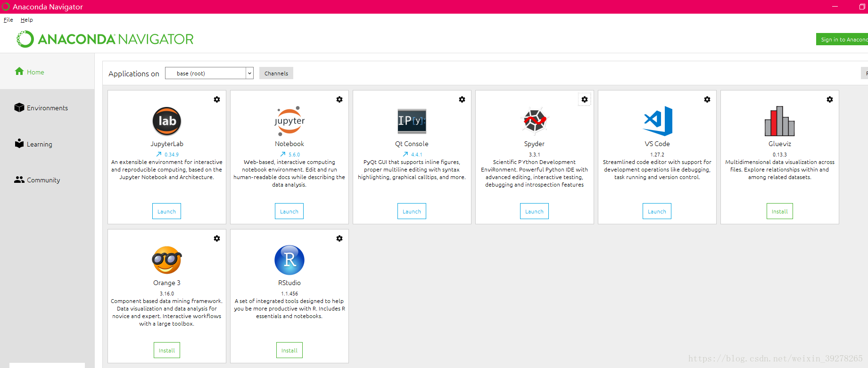Restore the window using title bar button
Viewport: 868px width, 368px height.
pyautogui.click(x=862, y=7)
